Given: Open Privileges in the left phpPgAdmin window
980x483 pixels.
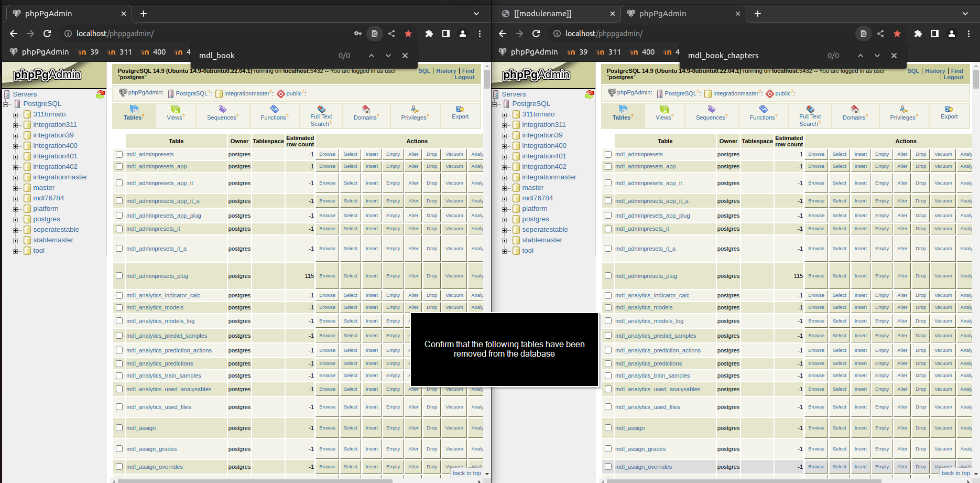Looking at the screenshot, I should coord(415,113).
